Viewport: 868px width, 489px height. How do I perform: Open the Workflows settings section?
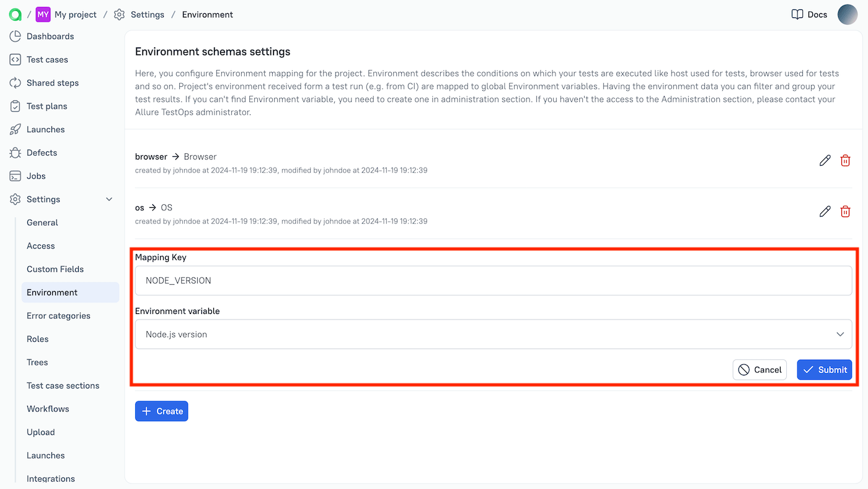48,408
